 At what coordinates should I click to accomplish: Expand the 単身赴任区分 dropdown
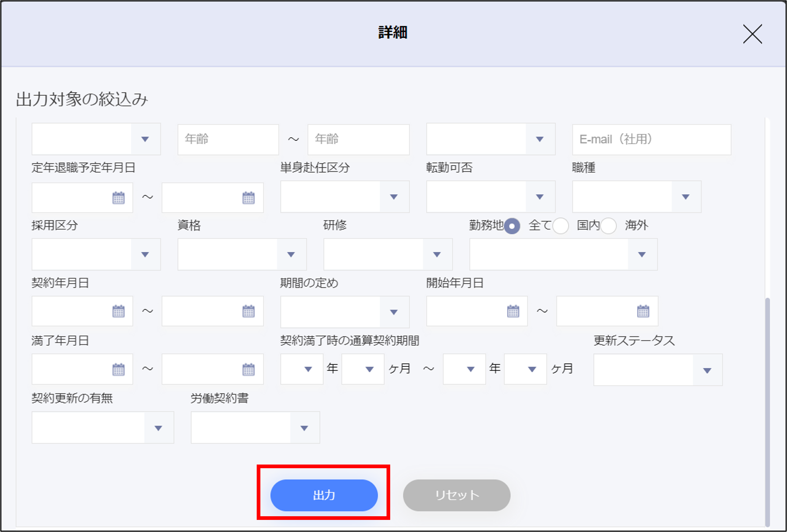click(x=394, y=197)
